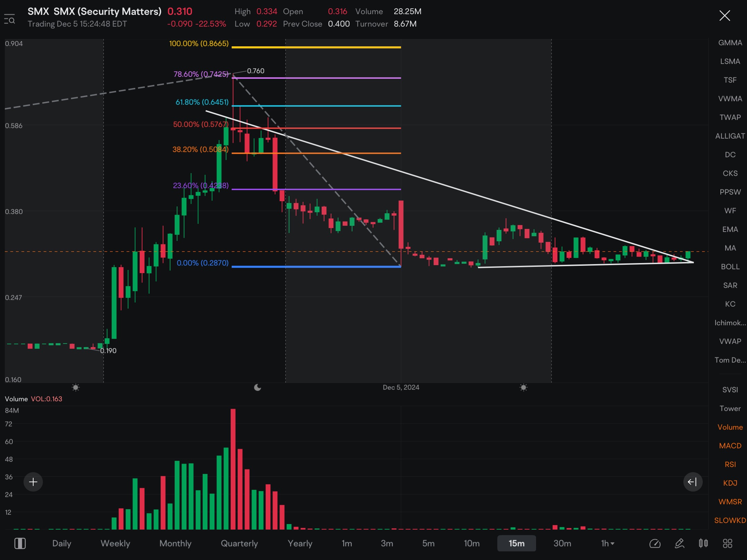Jump to latest candle arrow button
The height and width of the screenshot is (560, 747).
click(693, 482)
